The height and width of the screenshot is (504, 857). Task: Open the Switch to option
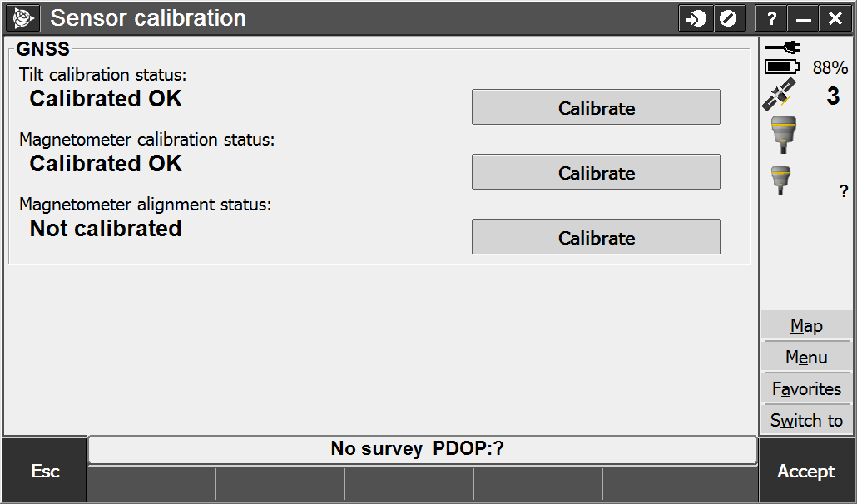[x=806, y=421]
